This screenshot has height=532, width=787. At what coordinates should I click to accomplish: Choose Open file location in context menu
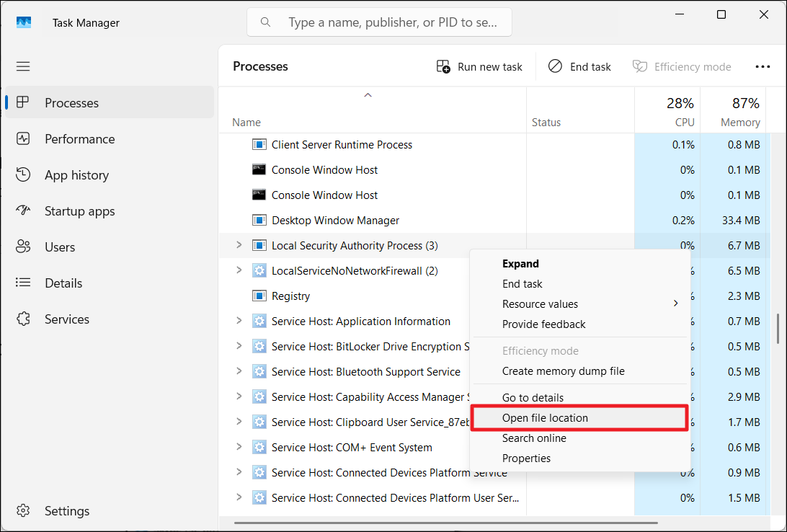tap(545, 418)
